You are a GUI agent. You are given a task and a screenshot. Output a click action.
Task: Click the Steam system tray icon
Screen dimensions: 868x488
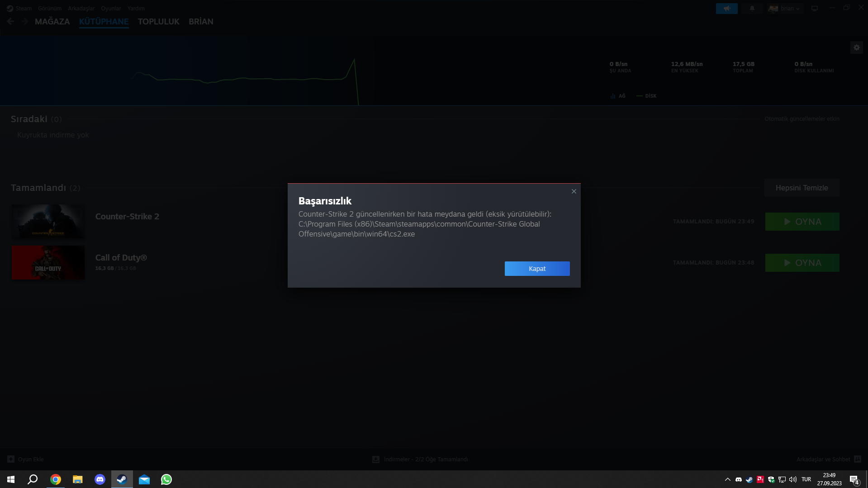[x=749, y=479]
